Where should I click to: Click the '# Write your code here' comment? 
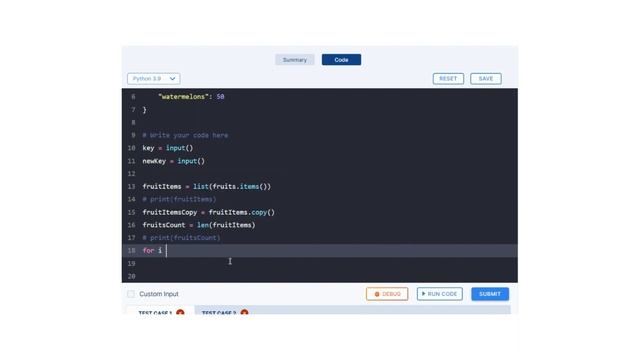(x=185, y=135)
